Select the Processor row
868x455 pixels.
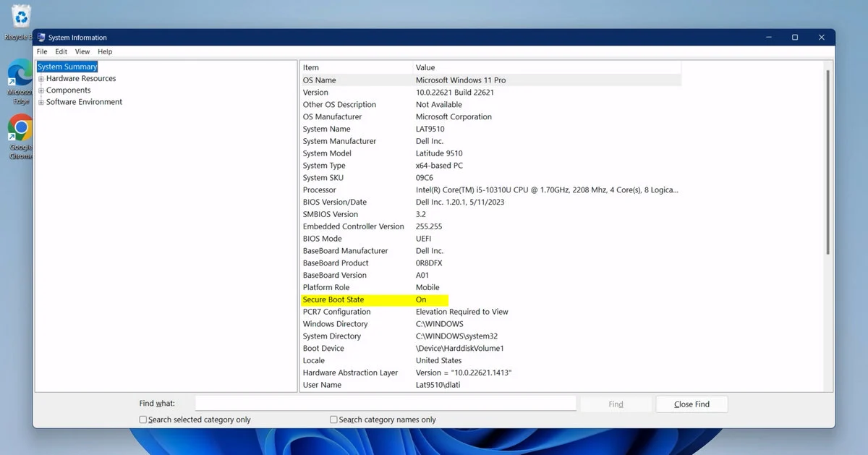click(490, 190)
